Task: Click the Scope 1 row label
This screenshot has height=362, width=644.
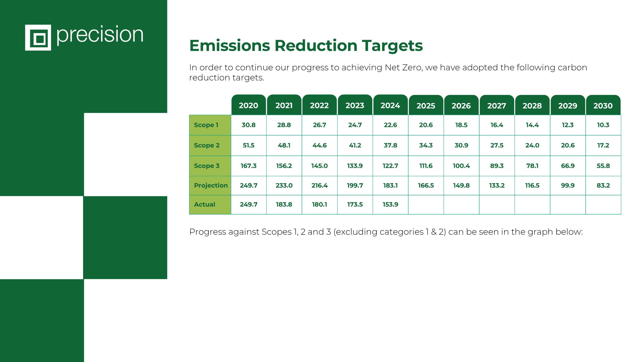Action: point(206,125)
